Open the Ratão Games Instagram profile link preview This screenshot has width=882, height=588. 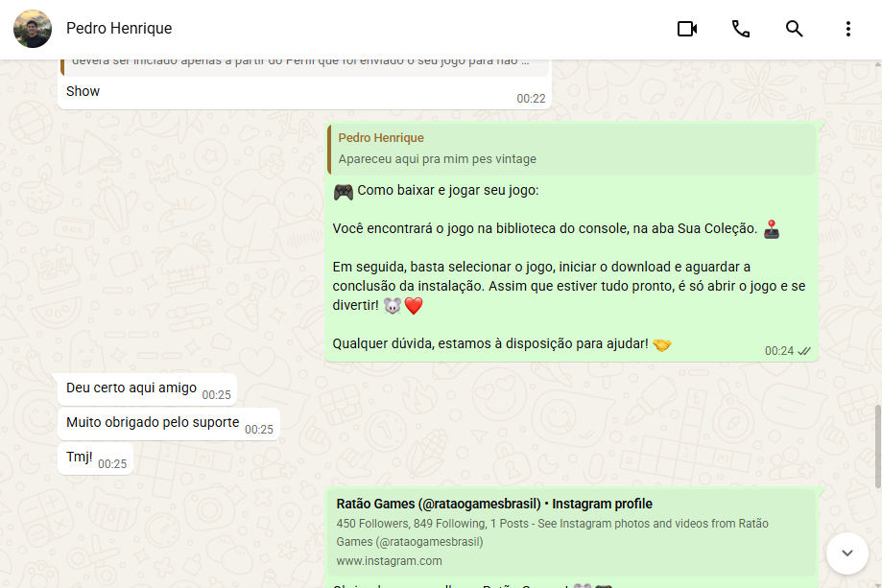coord(571,531)
